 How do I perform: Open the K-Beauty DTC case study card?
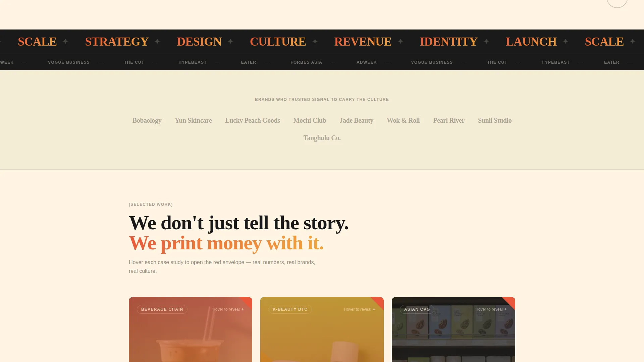(x=322, y=329)
